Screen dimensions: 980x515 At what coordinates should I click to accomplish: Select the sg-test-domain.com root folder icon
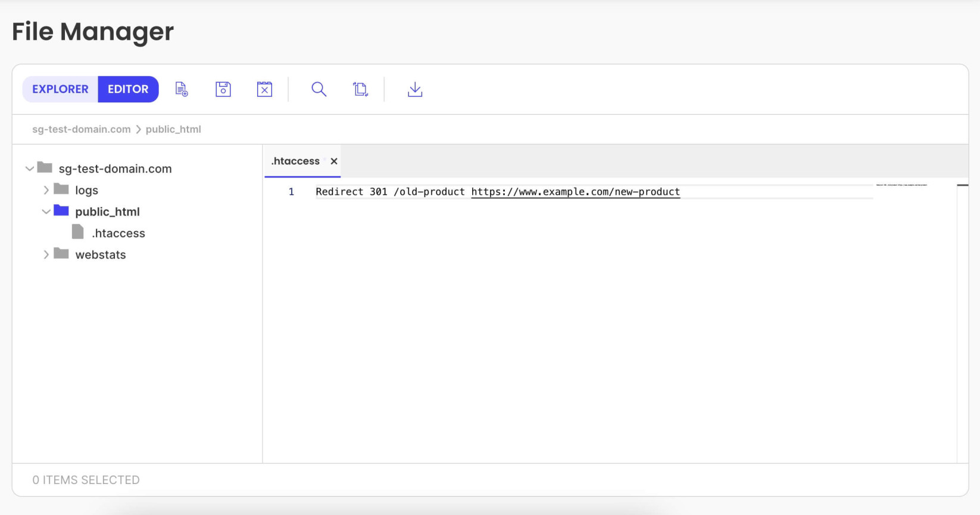click(x=45, y=167)
